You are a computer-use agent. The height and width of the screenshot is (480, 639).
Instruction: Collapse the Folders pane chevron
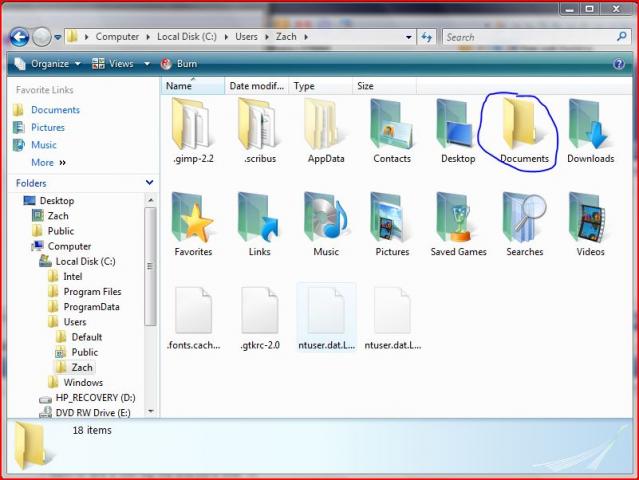pyautogui.click(x=149, y=183)
